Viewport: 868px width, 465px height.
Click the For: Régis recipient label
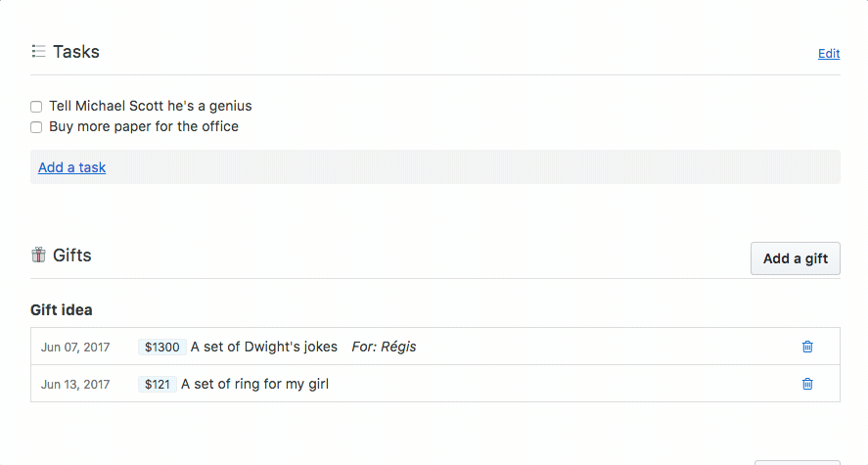point(384,347)
